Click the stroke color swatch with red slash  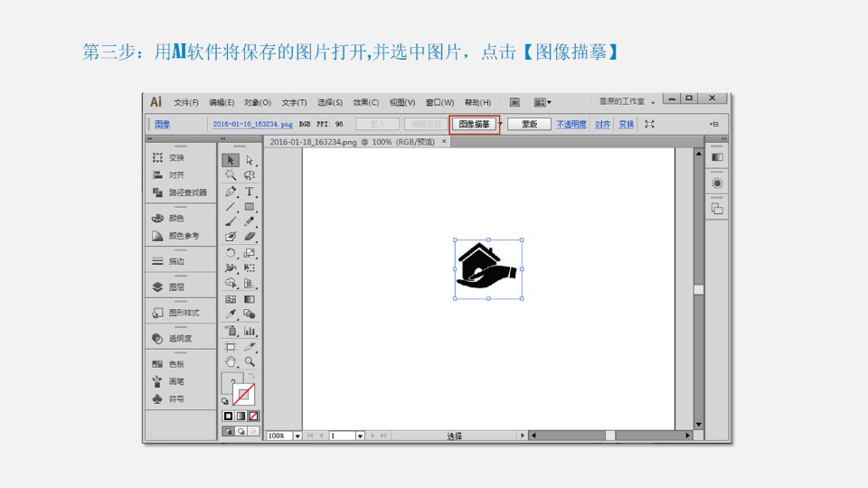coord(244,394)
